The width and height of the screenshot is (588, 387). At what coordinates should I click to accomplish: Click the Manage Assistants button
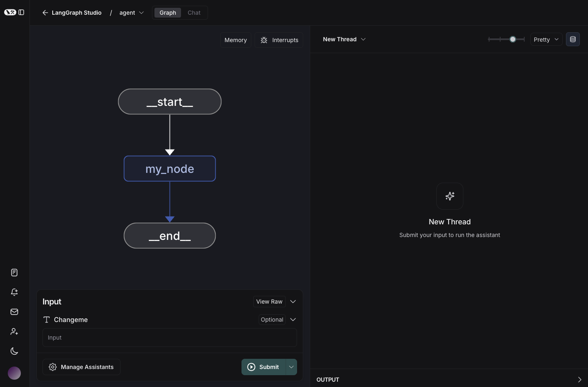(x=81, y=367)
